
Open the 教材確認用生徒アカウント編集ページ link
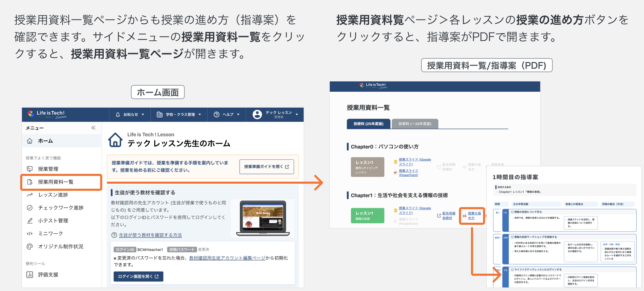227,258
